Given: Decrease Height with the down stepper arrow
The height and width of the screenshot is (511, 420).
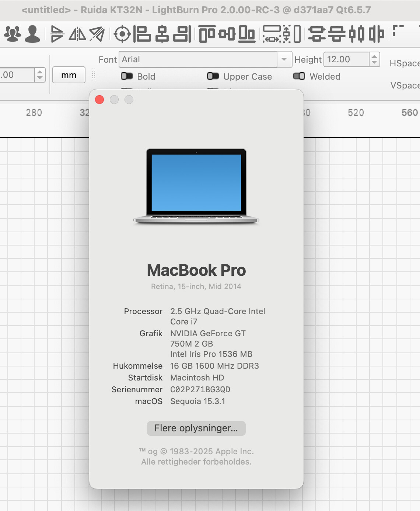Looking at the screenshot, I should coord(374,63).
